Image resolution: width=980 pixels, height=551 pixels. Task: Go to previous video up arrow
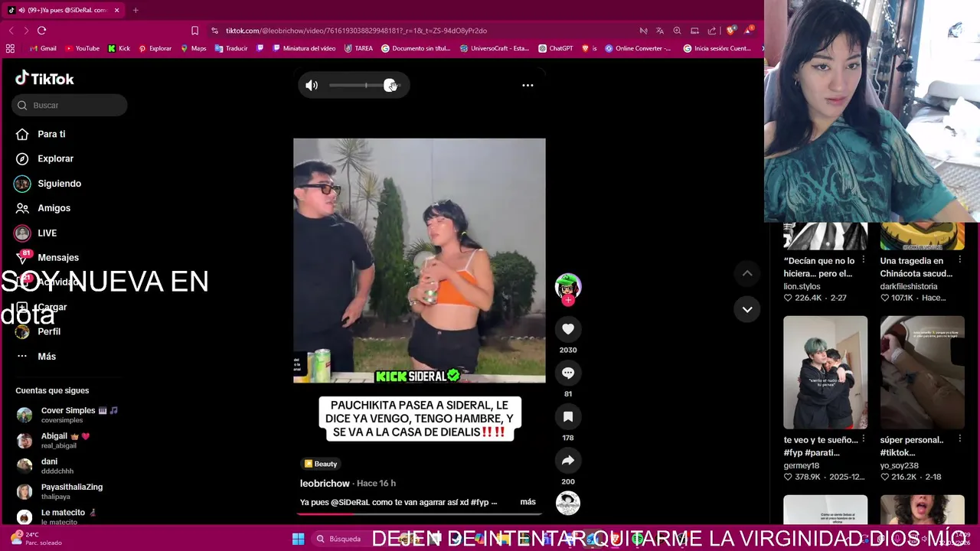[747, 273]
